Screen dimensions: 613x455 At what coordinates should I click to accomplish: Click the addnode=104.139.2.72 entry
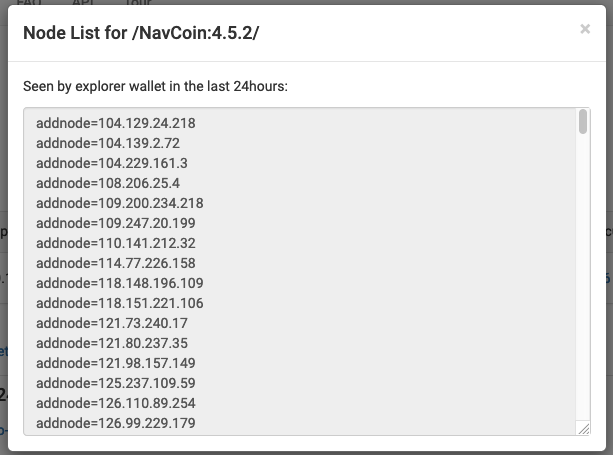(x=108, y=143)
